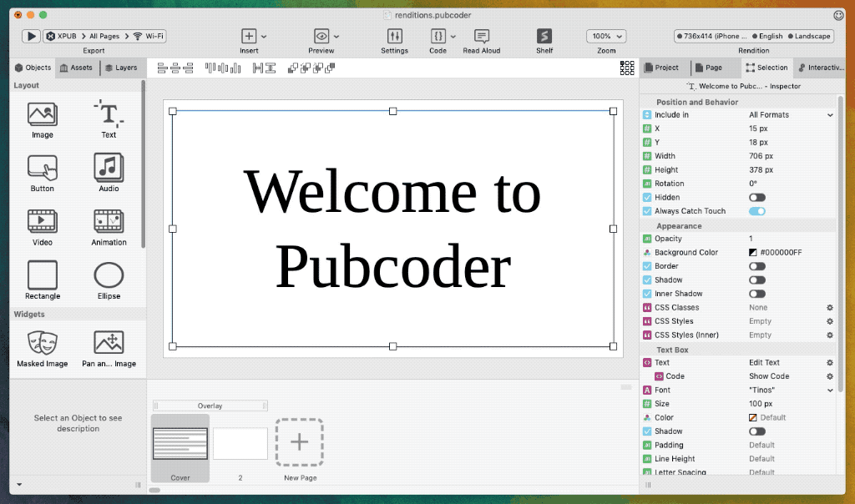This screenshot has height=504, width=855.
Task: Align selected objects to left edges
Action: [x=162, y=68]
